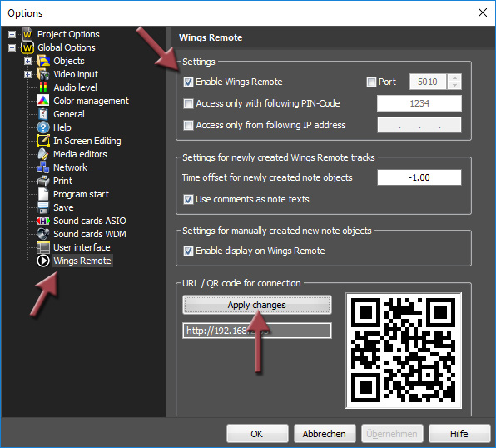Select the Program start tree entry

coord(81,194)
